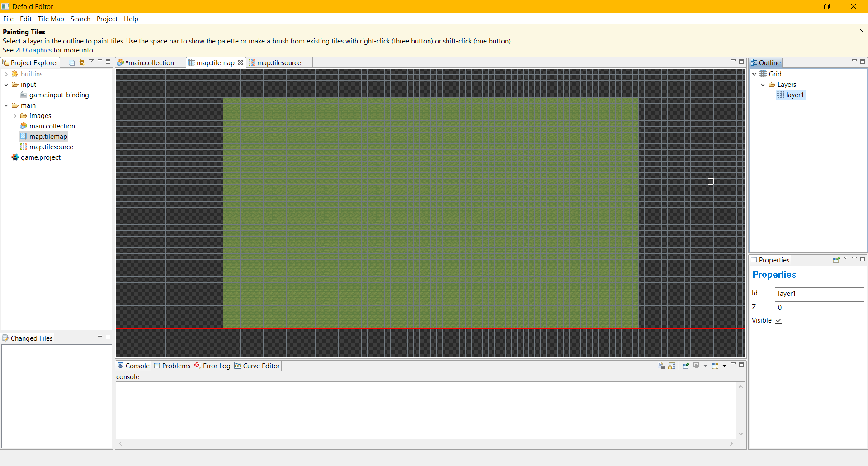
Task: Follow the 2D Graphics link
Action: (33, 50)
